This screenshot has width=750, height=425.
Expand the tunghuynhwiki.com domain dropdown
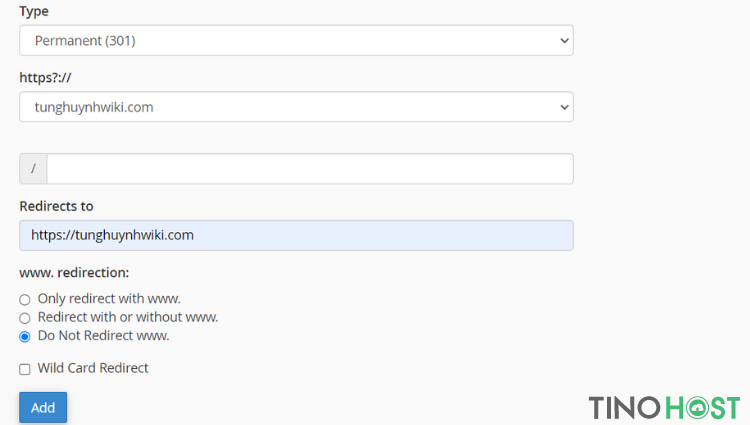pos(296,107)
